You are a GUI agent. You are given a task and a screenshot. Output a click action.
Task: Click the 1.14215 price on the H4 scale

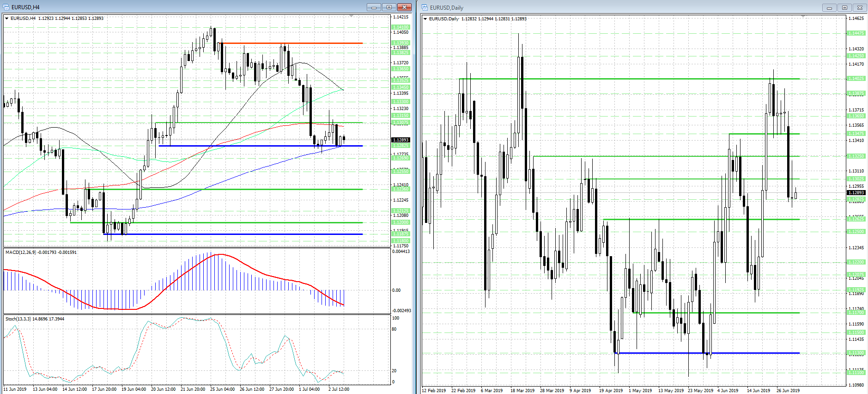tap(401, 17)
